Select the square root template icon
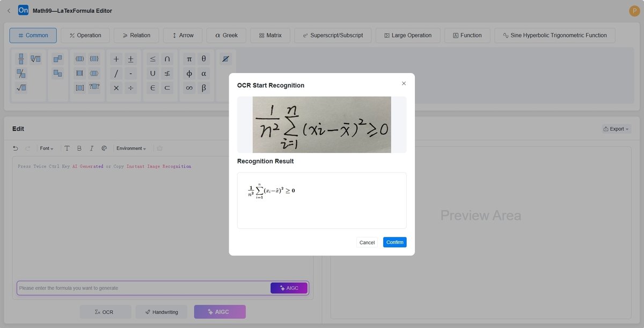644x328 pixels. 21,88
